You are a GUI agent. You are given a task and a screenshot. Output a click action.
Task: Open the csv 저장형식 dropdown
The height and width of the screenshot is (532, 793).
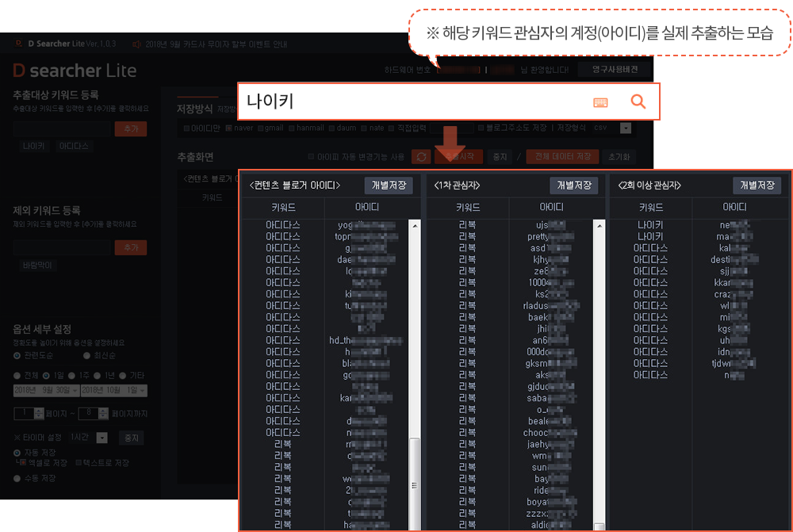coord(626,128)
